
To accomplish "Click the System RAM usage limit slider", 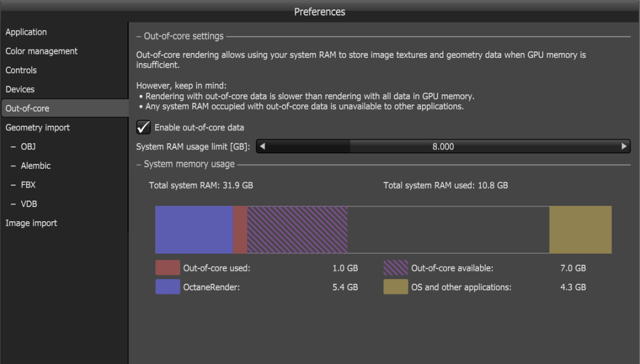I will coord(443,146).
